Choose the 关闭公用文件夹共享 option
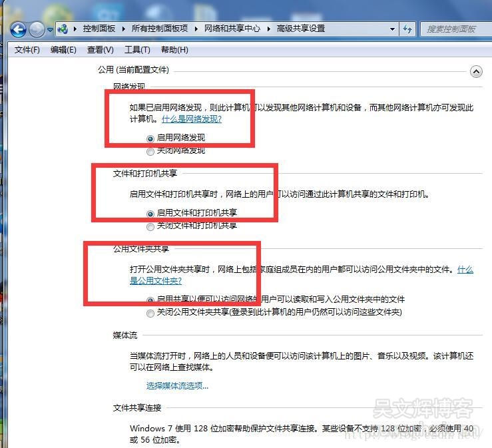The height and width of the screenshot is (448, 492). 150,312
